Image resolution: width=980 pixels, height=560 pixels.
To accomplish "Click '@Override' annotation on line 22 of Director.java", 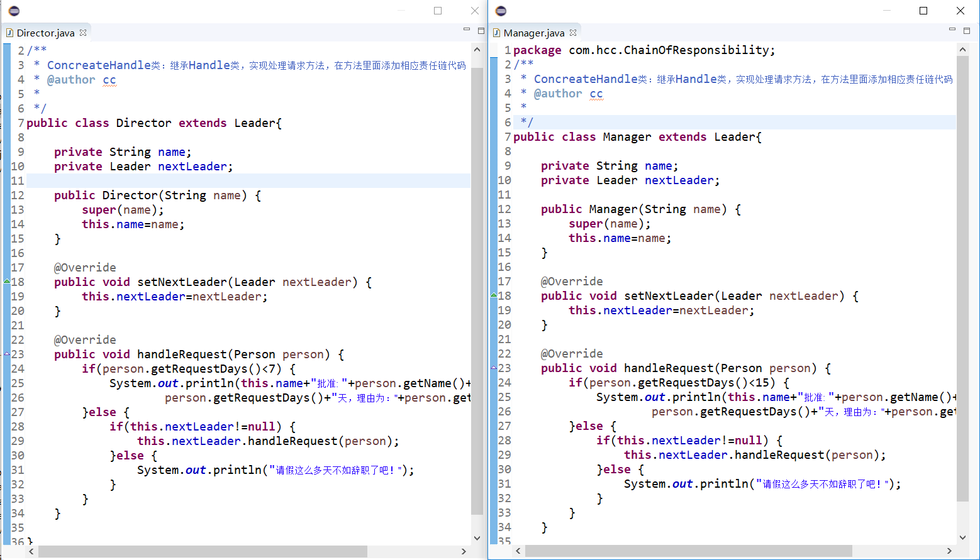I will click(85, 340).
